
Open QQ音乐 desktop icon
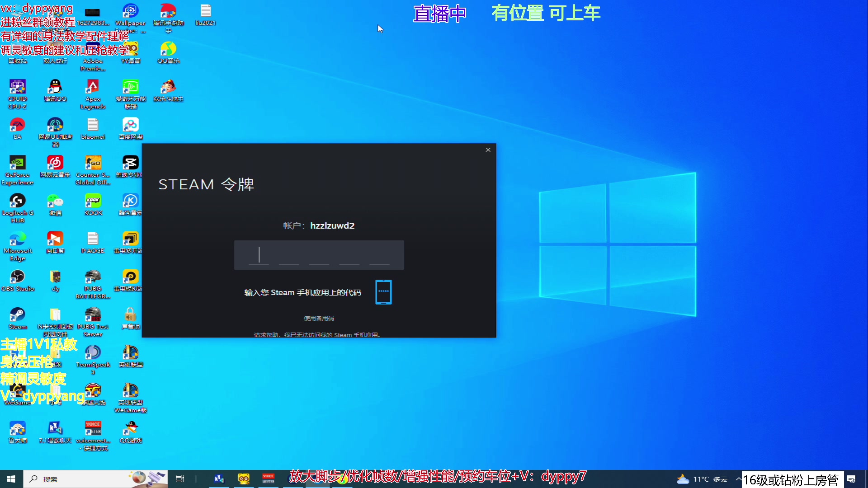168,52
